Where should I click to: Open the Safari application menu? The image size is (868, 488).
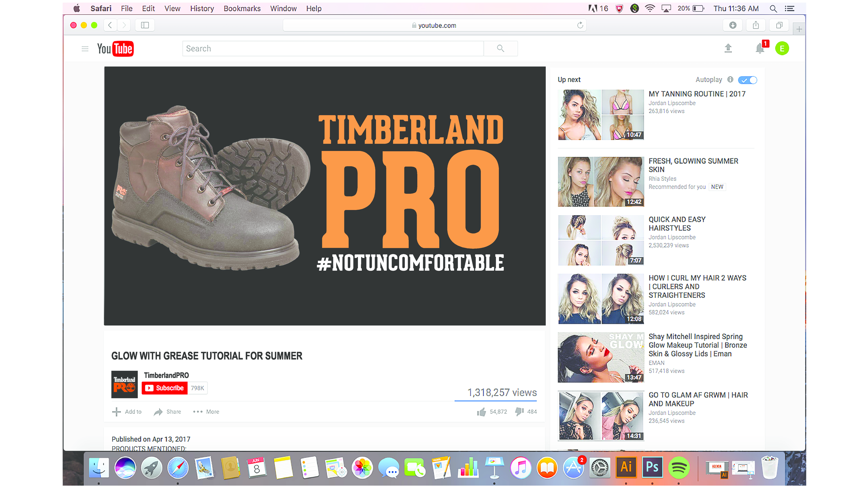101,8
